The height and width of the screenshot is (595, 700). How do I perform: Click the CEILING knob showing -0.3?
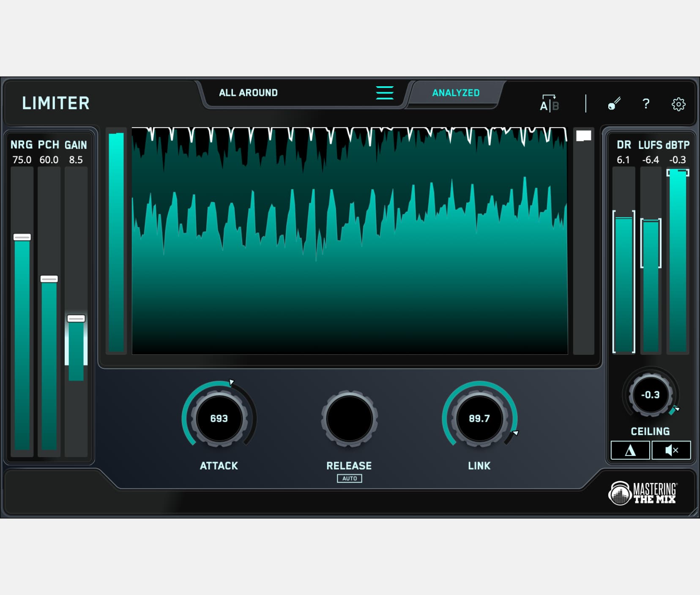[x=650, y=395]
